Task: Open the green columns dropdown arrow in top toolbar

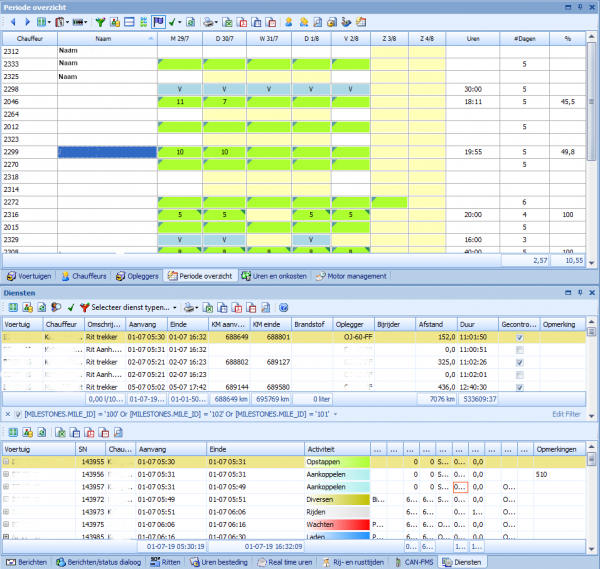Action: pos(49,23)
